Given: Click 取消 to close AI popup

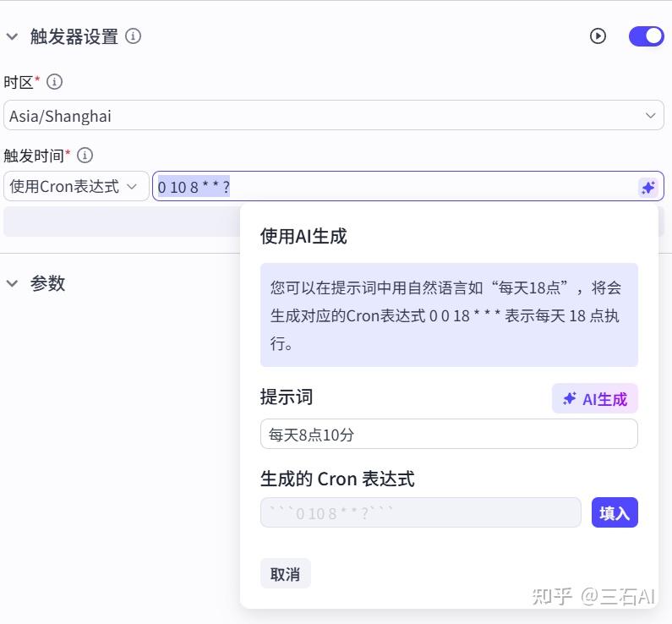Looking at the screenshot, I should tap(285, 574).
